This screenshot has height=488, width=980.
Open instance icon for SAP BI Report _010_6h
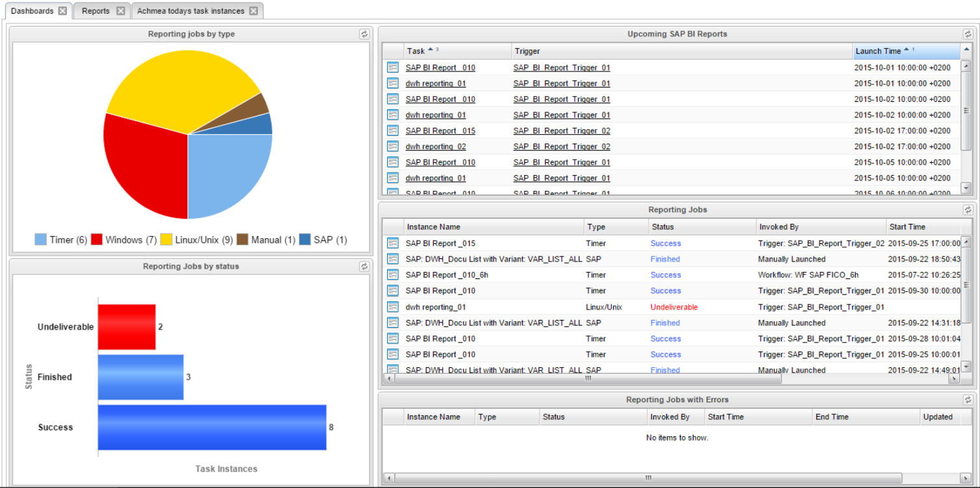pos(392,274)
